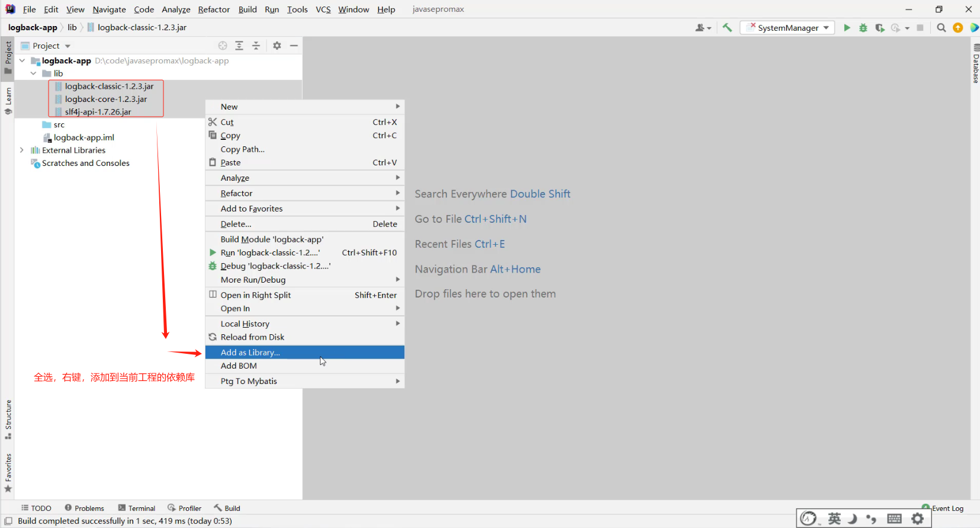The width and height of the screenshot is (980, 528).
Task: Expand Local History submenu
Action: (304, 324)
